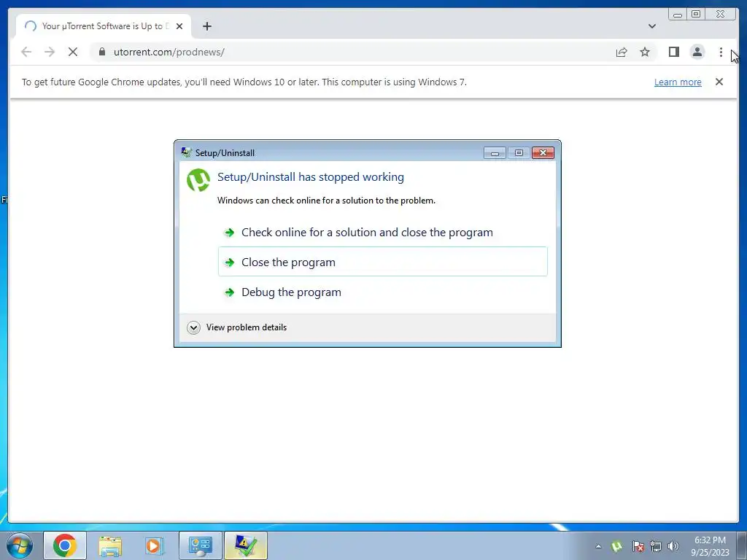Minimize the Setup/Uninstall dialog

[495, 153]
